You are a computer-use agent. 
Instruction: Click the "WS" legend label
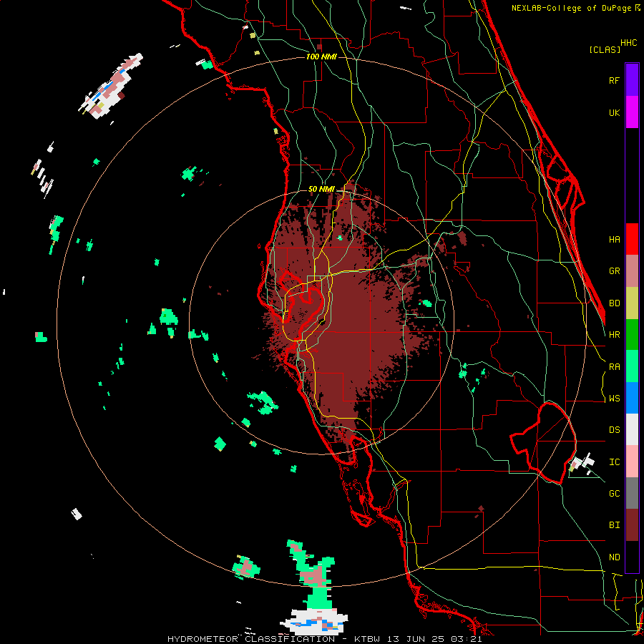[614, 399]
